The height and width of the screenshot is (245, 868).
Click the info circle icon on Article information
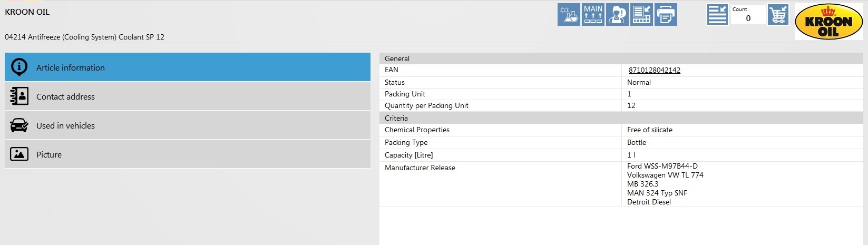point(19,67)
